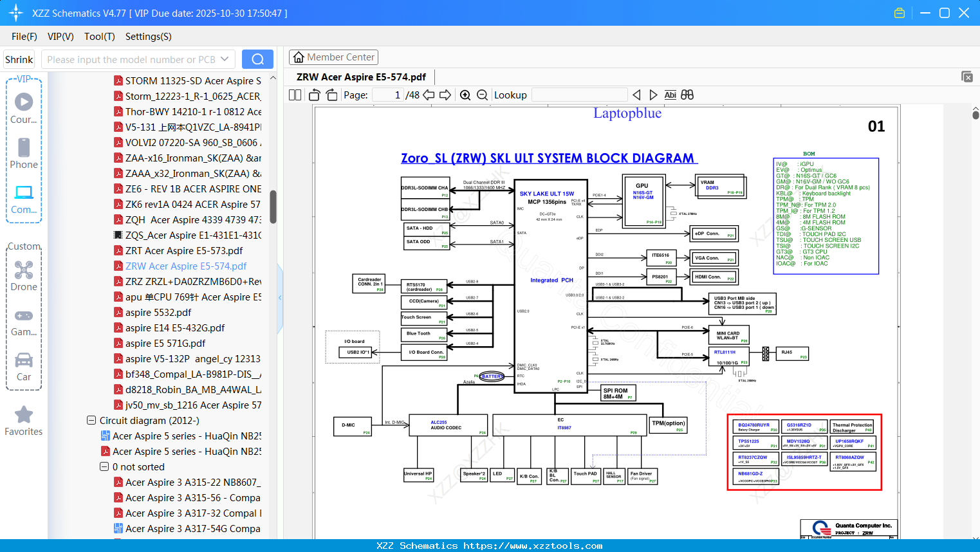
Task: Click the Shrink button
Action: click(19, 59)
